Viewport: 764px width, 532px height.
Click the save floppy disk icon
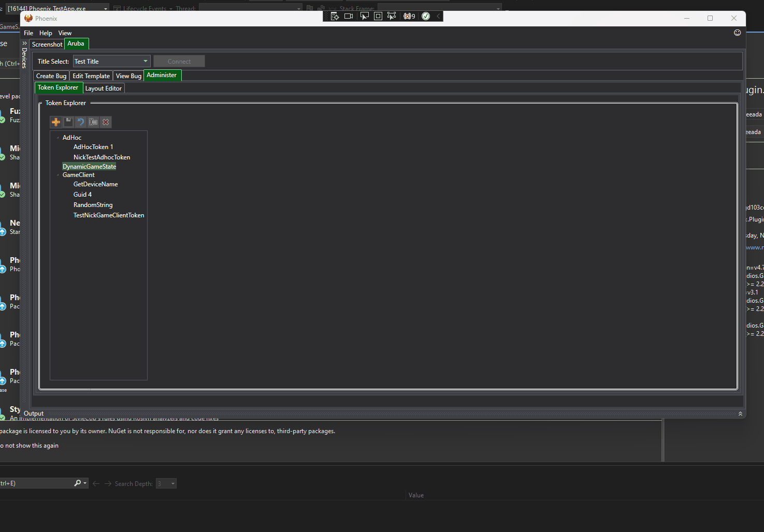68,122
